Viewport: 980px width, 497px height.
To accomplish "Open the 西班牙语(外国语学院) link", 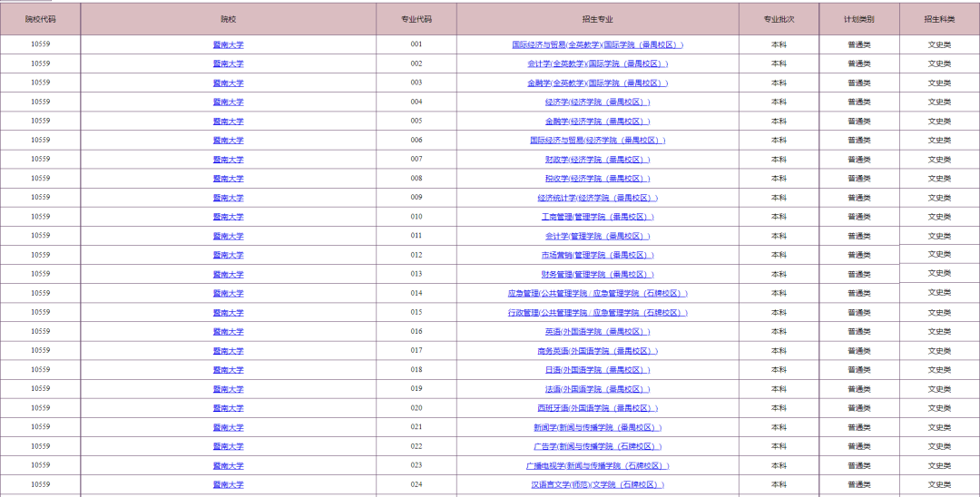I will pos(597,408).
